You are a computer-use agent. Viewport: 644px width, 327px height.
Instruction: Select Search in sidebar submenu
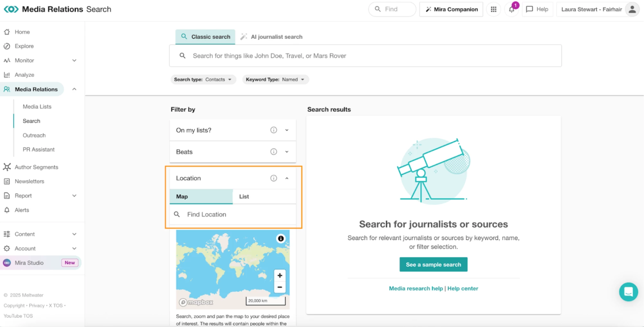(x=32, y=121)
